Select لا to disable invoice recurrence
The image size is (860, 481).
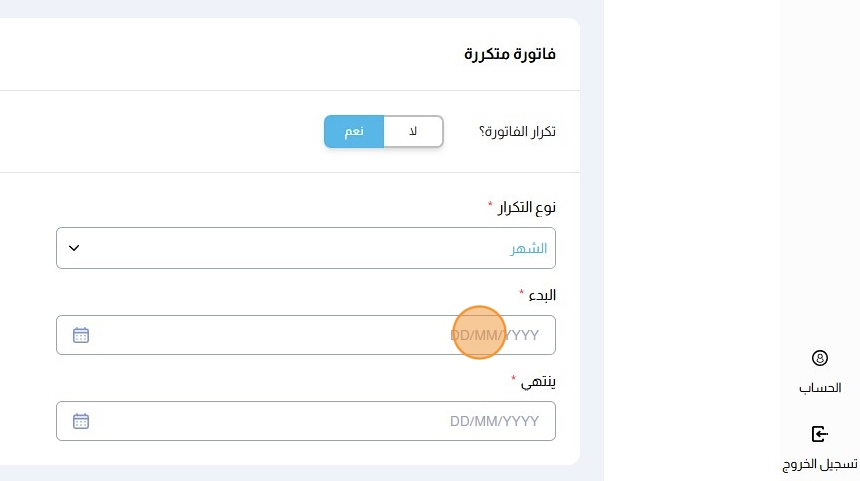click(413, 131)
